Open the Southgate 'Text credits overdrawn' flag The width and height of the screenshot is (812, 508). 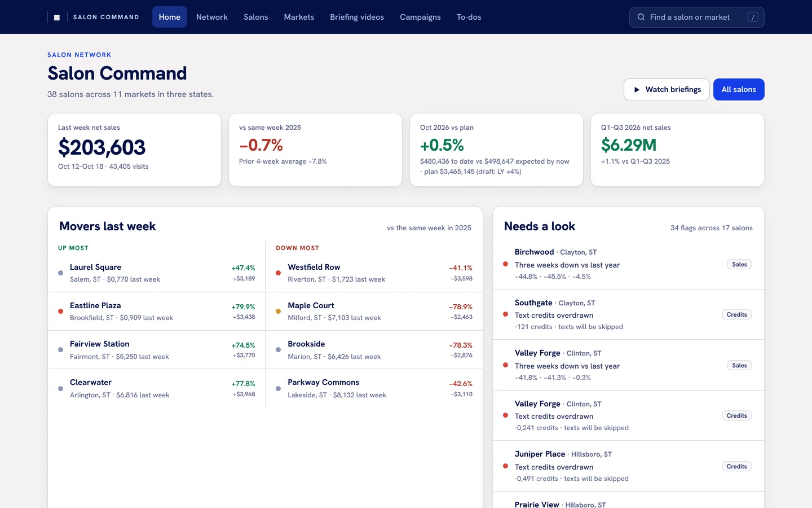(628, 314)
